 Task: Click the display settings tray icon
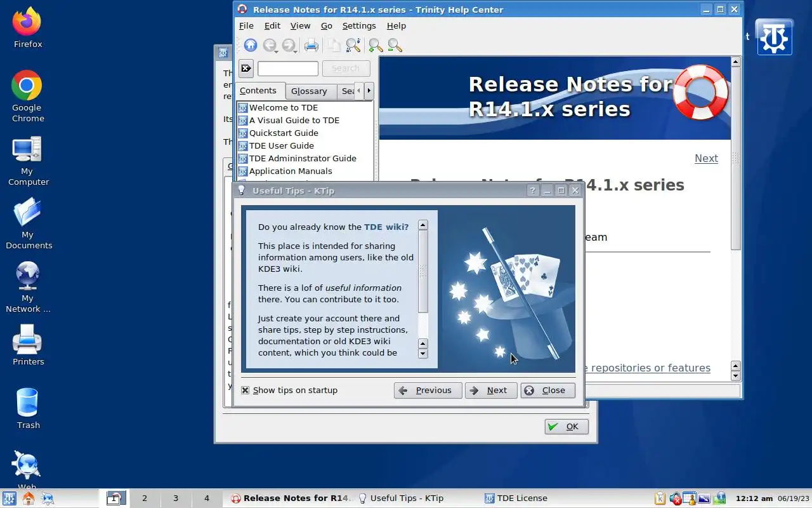(x=705, y=498)
